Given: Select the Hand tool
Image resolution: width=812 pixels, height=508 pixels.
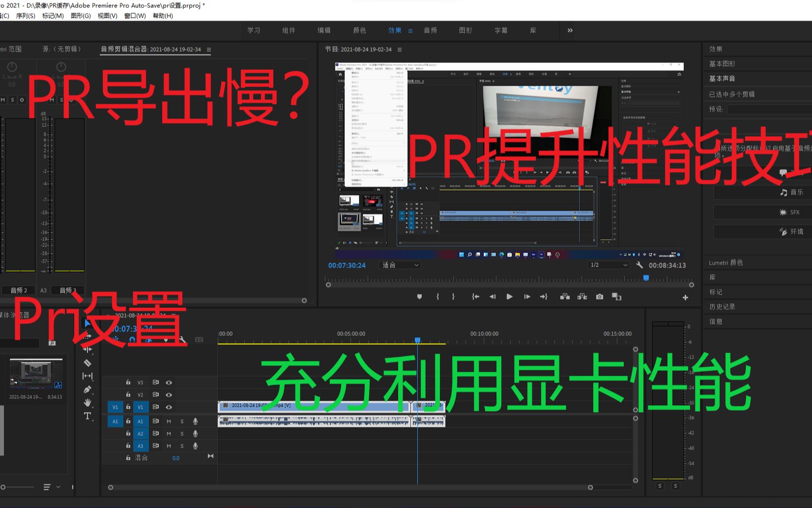Looking at the screenshot, I should tap(87, 403).
